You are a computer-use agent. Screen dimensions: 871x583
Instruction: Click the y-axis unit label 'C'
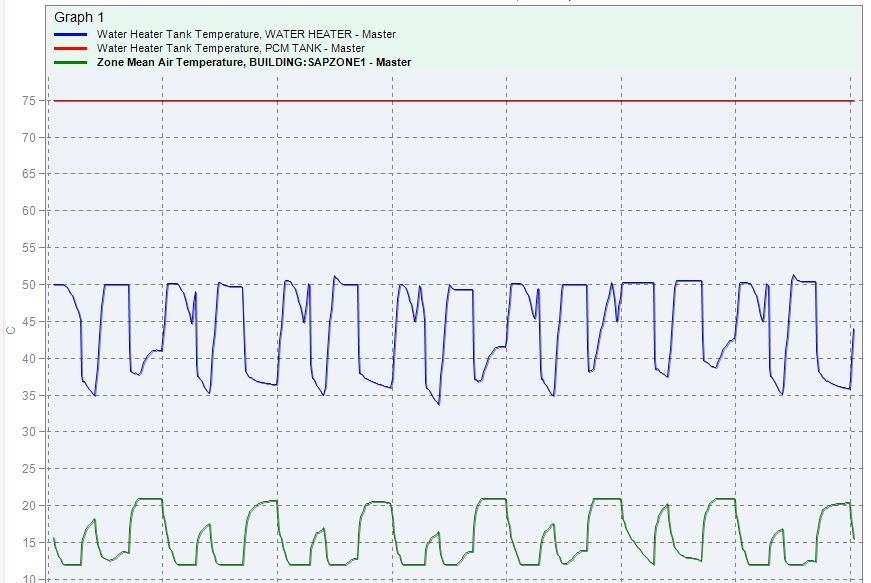[11, 330]
